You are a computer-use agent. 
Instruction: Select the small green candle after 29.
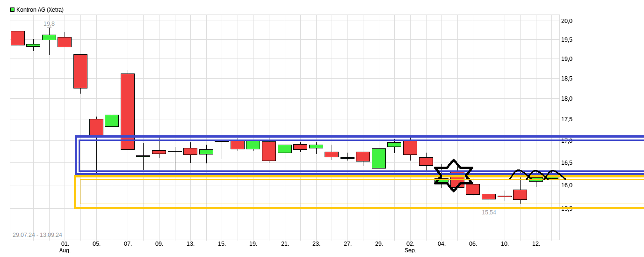(x=394, y=145)
